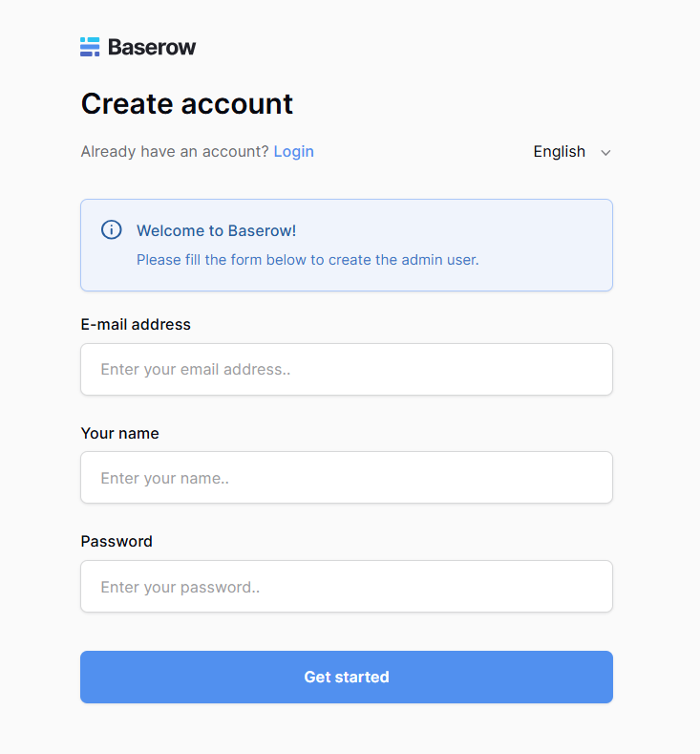Viewport: 700px width, 754px height.
Task: Click into the Your name field
Action: point(346,478)
